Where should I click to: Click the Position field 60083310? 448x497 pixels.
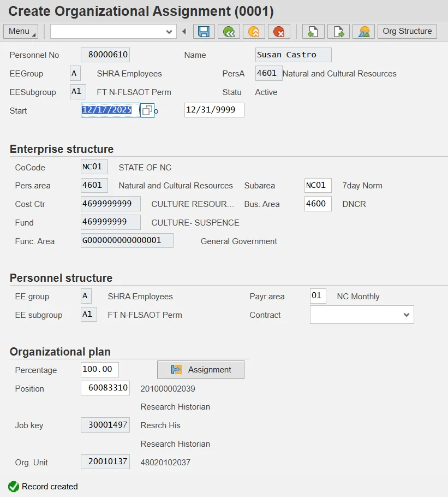pos(105,388)
